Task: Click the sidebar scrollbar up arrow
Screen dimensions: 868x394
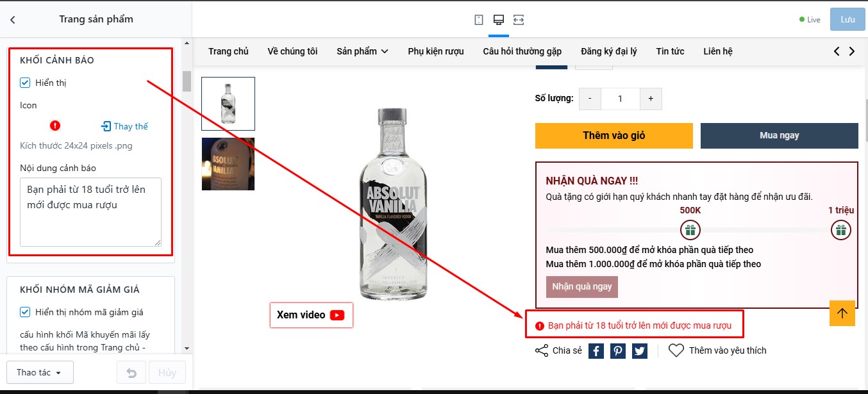Action: [x=187, y=44]
